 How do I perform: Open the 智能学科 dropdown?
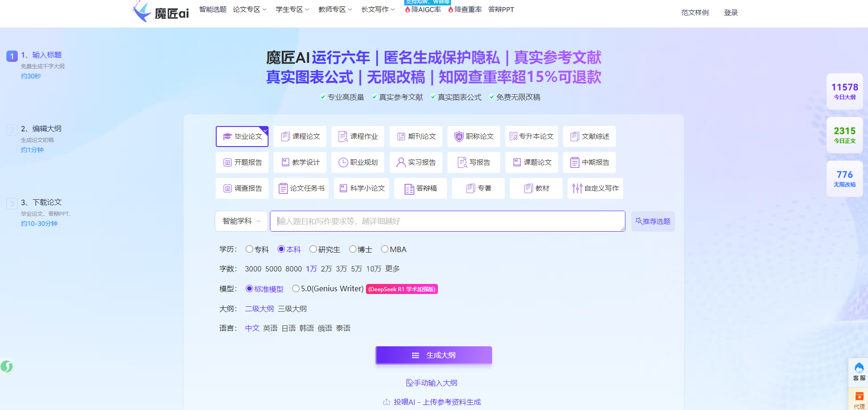[x=241, y=221]
